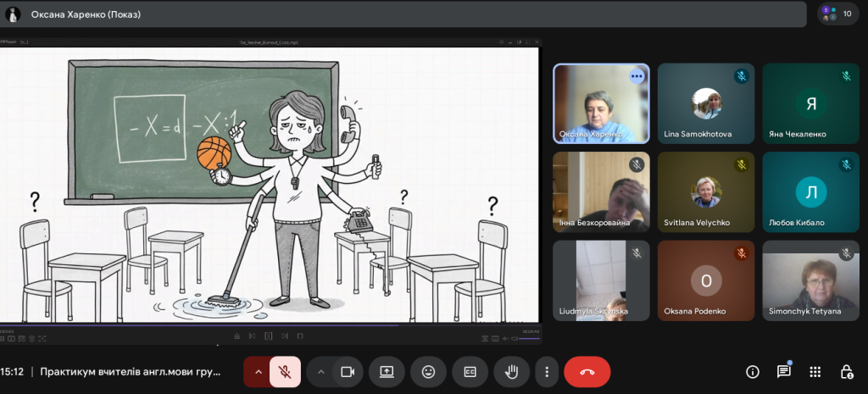Show the 10 participants list
The image size is (868, 394).
(838, 14)
